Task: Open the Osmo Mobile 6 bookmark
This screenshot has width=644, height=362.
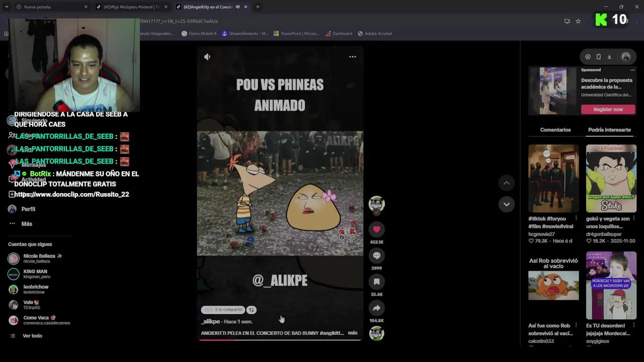Action: pyautogui.click(x=199, y=34)
